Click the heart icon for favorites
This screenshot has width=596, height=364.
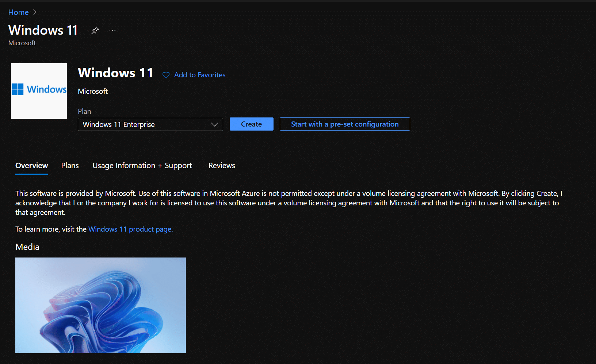(166, 75)
